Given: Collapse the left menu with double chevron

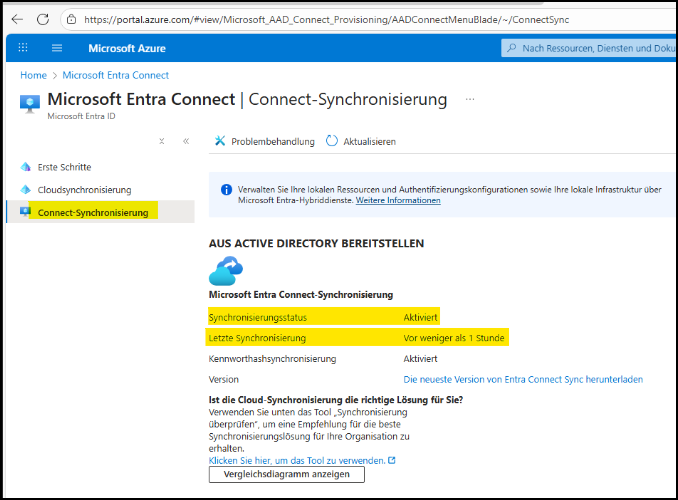Looking at the screenshot, I should coord(186,141).
